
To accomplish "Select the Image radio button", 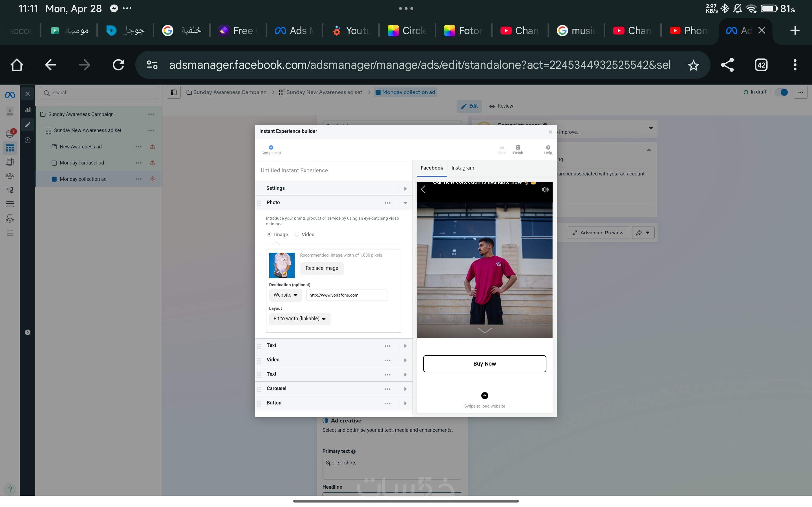I will [269, 234].
